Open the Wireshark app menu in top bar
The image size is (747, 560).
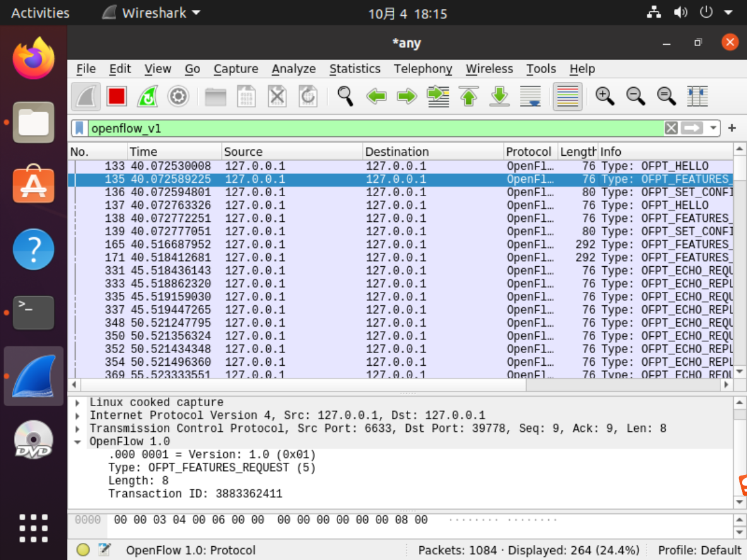151,13
